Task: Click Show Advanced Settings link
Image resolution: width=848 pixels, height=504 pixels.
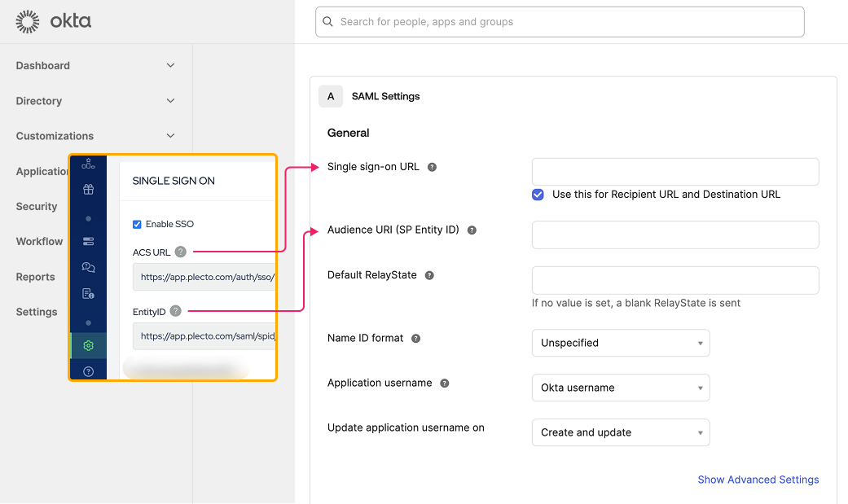Action: pos(758,480)
